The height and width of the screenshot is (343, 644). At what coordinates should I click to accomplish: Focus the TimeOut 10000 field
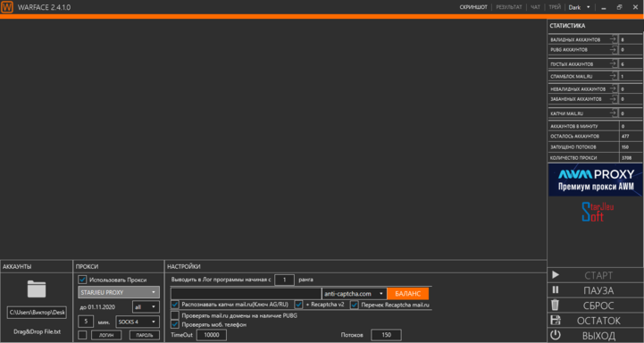point(212,335)
